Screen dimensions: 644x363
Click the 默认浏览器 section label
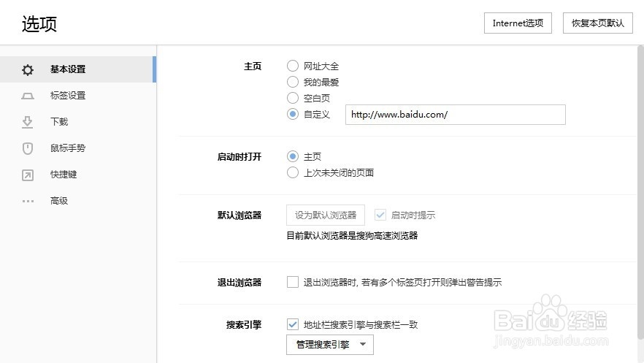point(239,215)
